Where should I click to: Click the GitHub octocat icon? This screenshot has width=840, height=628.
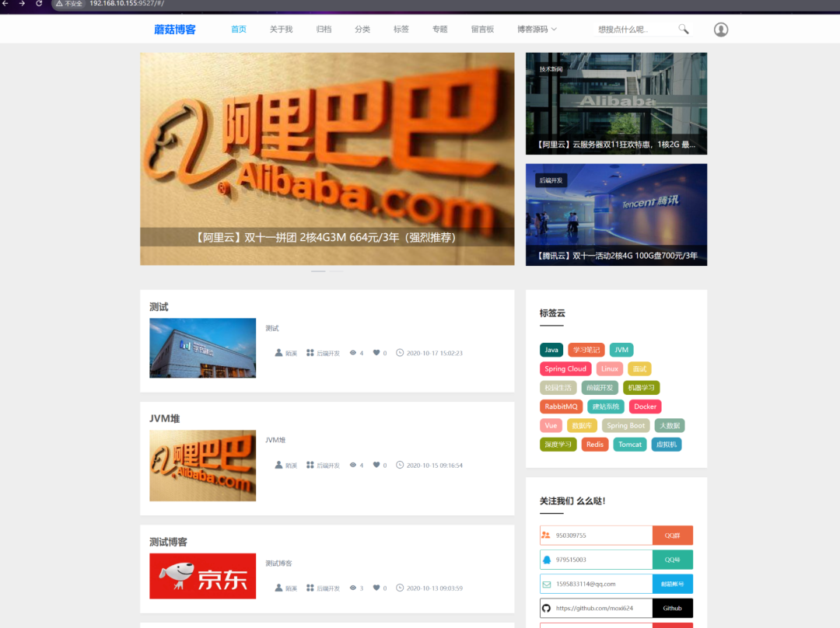(547, 609)
